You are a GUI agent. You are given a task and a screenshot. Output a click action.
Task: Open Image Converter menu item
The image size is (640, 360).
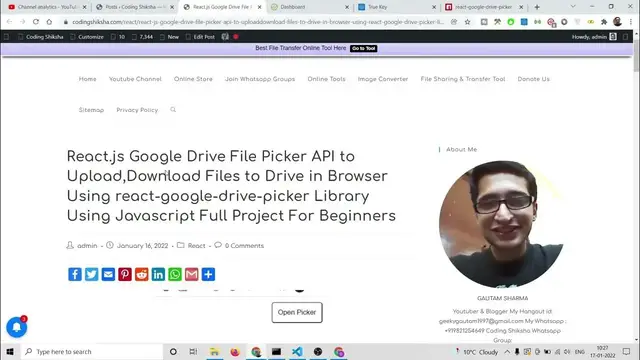pyautogui.click(x=383, y=79)
